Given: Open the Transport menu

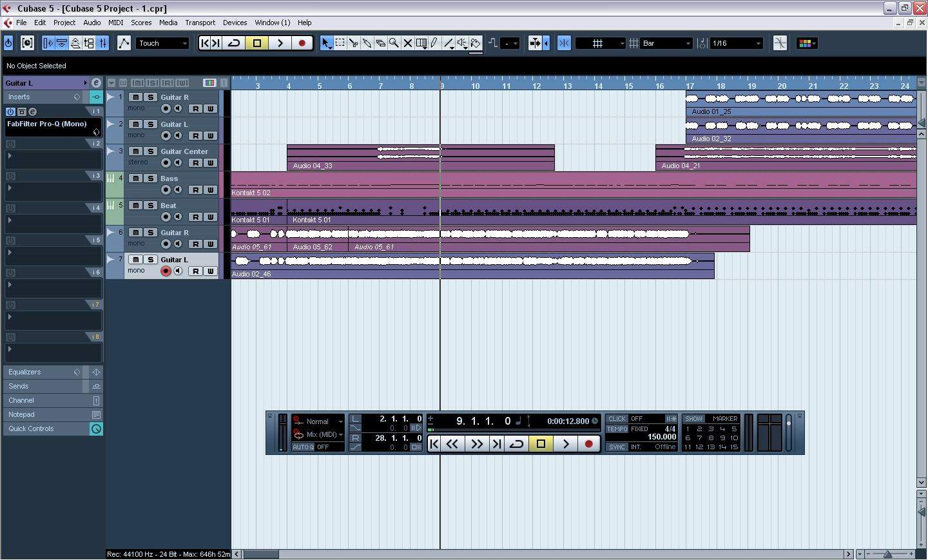Looking at the screenshot, I should 200,23.
